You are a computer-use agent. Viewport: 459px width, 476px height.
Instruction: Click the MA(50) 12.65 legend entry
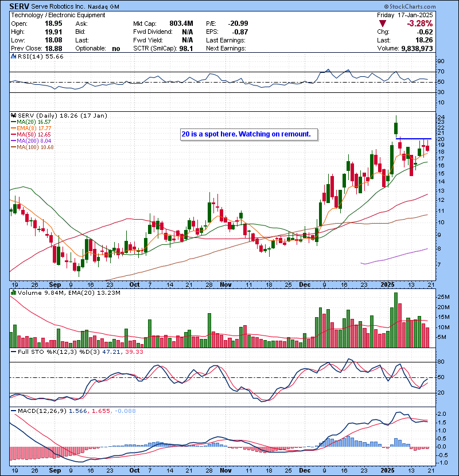30,135
